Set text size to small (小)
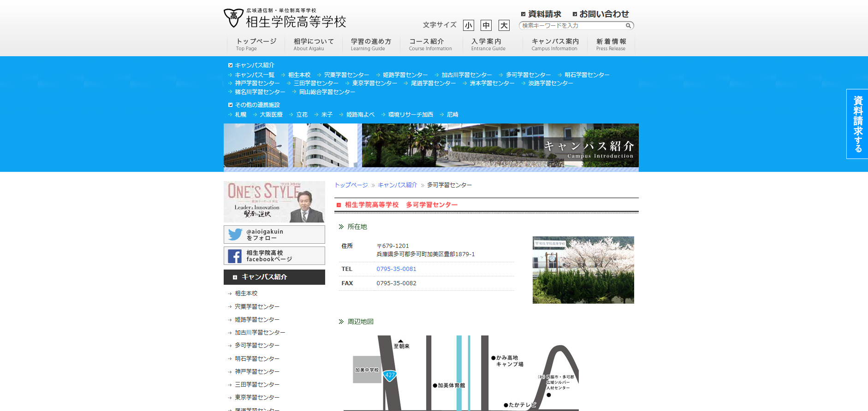The image size is (868, 411). (468, 25)
